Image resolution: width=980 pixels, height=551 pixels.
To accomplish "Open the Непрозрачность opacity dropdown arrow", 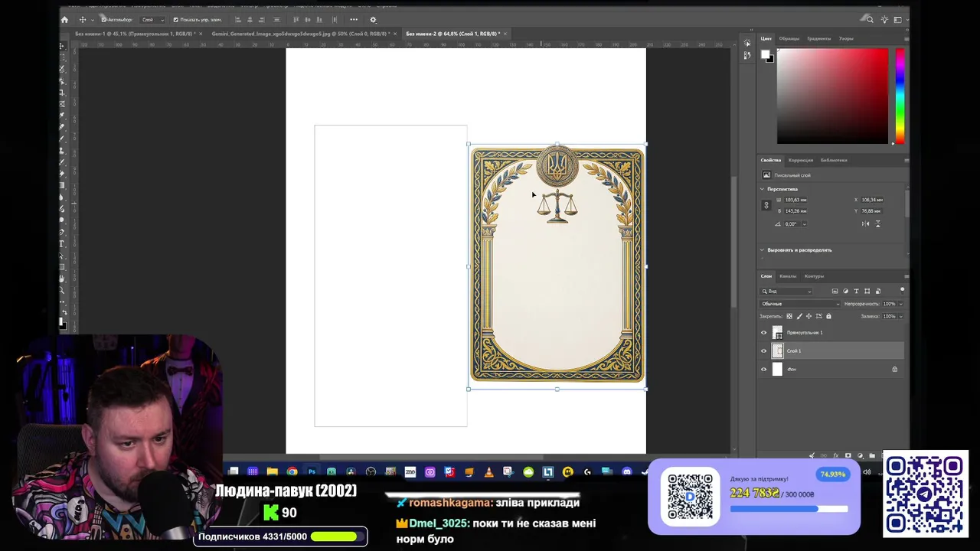I will (900, 304).
